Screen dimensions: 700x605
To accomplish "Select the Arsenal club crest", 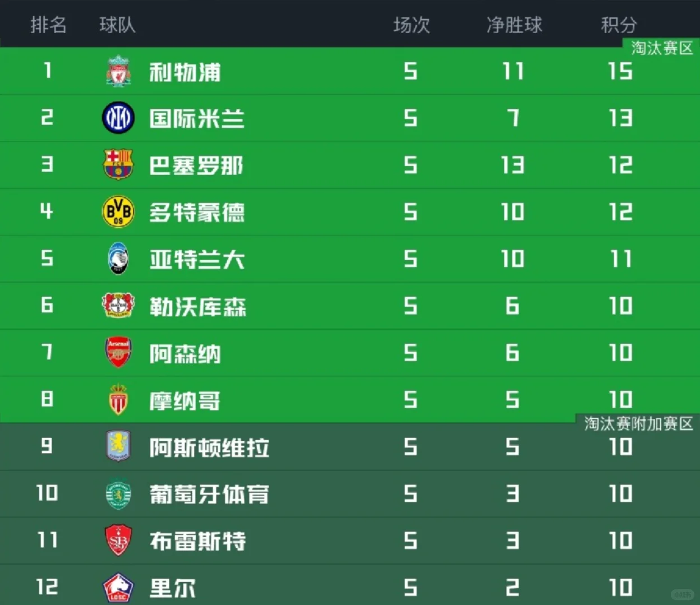I will point(118,352).
